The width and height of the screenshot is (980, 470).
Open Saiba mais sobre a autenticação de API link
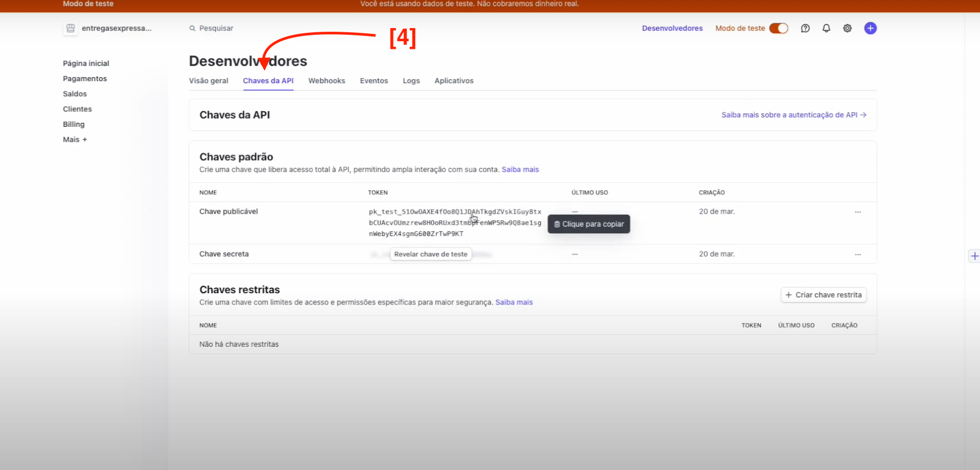click(x=793, y=115)
